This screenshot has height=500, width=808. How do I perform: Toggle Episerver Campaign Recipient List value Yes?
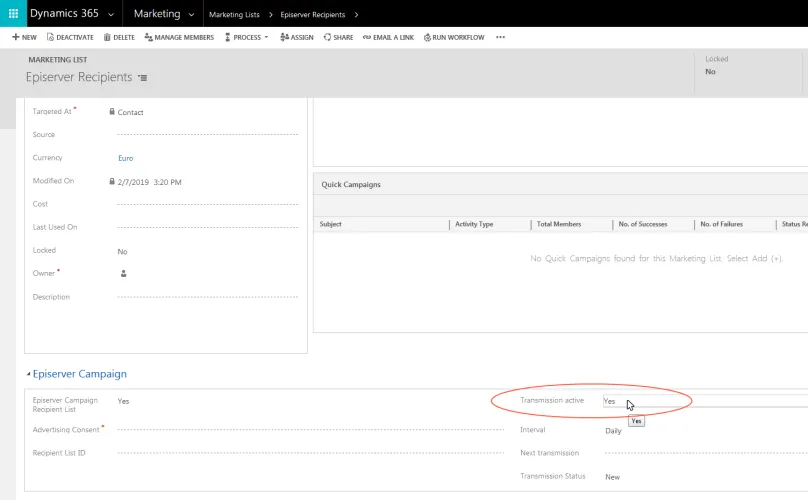(x=123, y=401)
